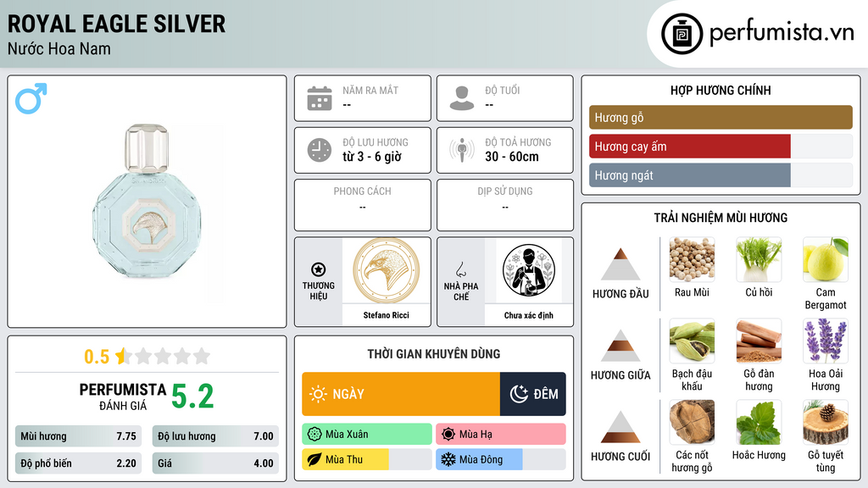Click the Dịp sử dụng info box

coord(505,205)
